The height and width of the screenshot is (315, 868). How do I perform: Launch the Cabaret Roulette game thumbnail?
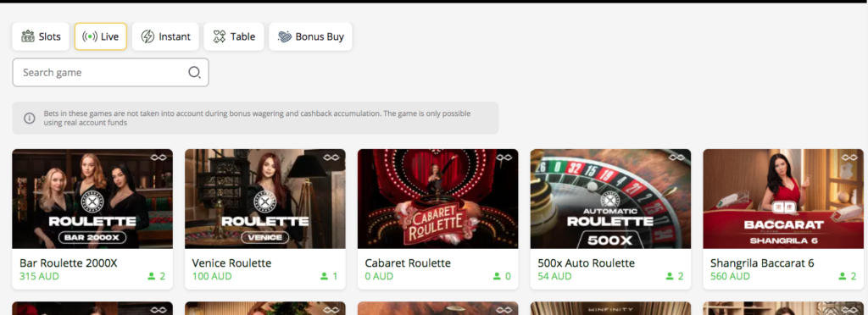pyautogui.click(x=438, y=199)
